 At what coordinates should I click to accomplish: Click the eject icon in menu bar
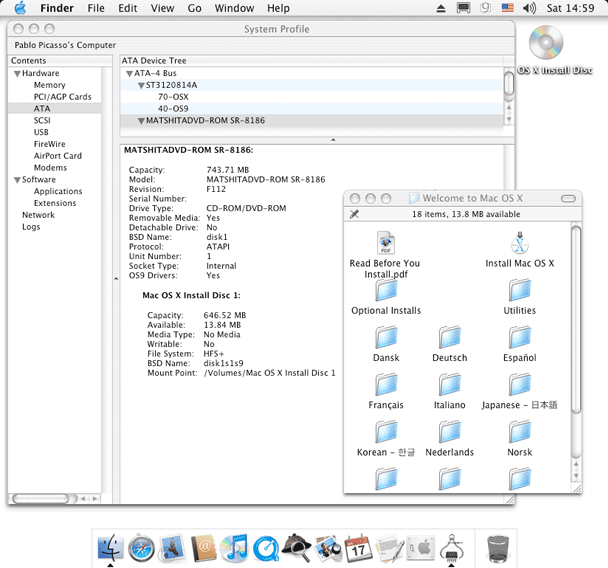click(441, 8)
